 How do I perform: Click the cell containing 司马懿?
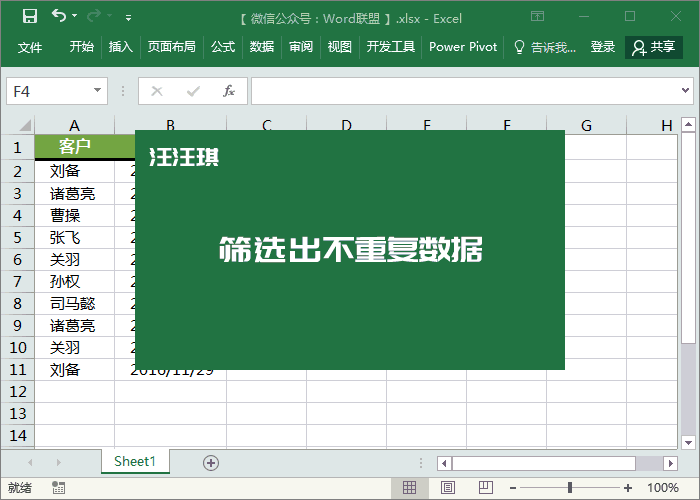75,304
